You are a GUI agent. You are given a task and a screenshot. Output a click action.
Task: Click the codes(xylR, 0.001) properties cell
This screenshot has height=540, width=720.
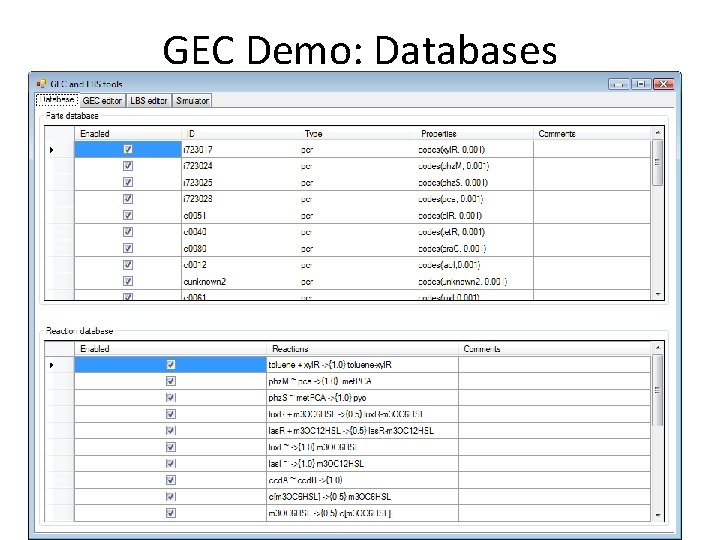[x=474, y=150]
